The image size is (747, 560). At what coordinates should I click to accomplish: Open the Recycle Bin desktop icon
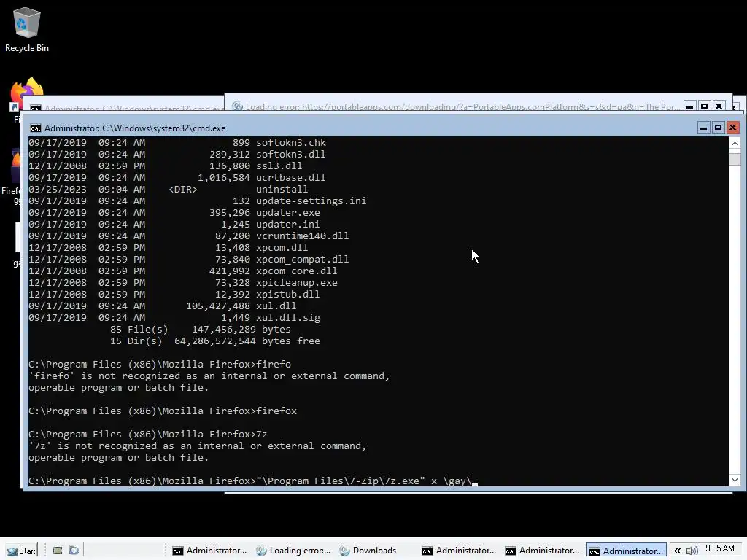[x=27, y=29]
